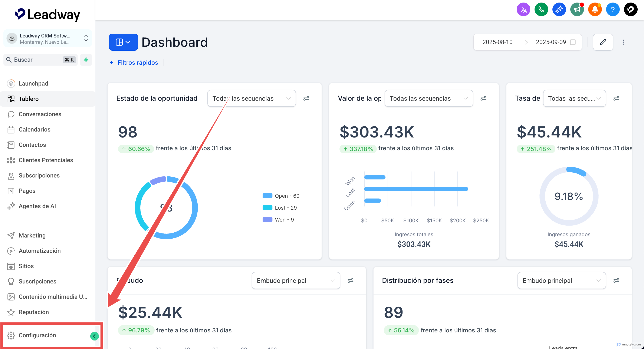Collapse sidebar with green chevron button
Viewport: 644px width, 349px height.
point(94,336)
